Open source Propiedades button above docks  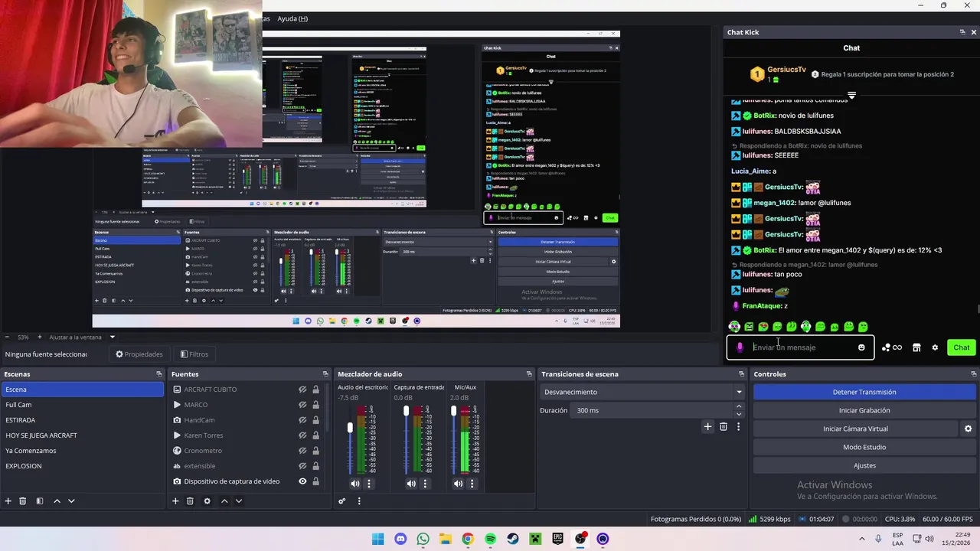[x=139, y=354]
